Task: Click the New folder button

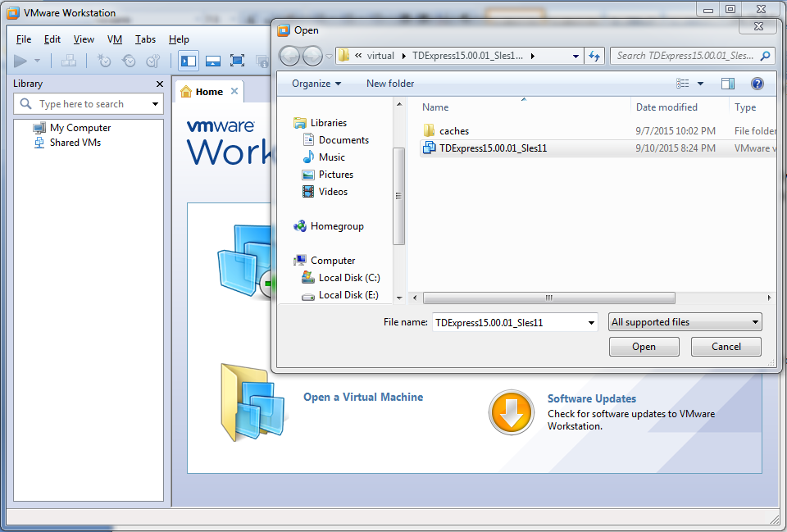Action: [x=390, y=84]
